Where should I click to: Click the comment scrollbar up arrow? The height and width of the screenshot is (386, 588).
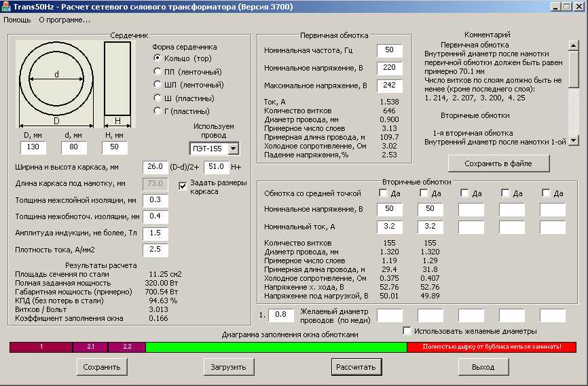coord(573,45)
